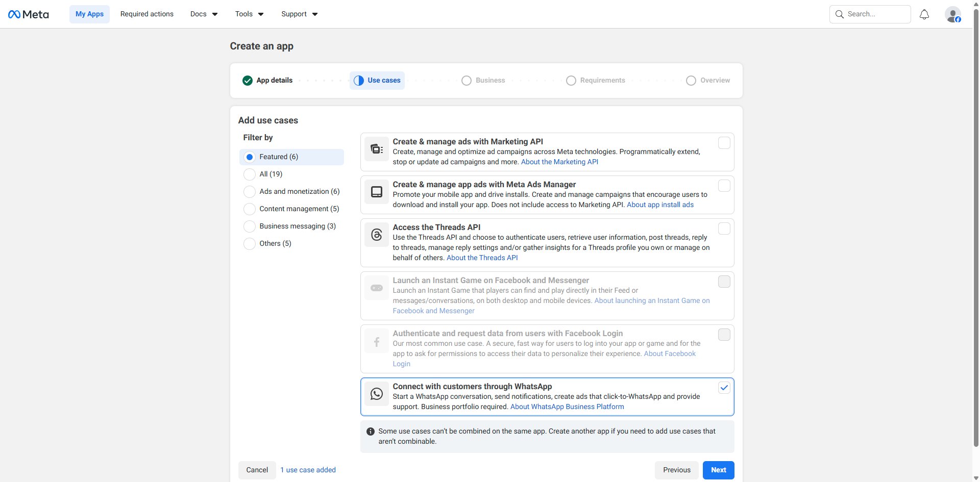This screenshot has width=980, height=482.
Task: Select Business messaging (3) filter
Action: pyautogui.click(x=291, y=226)
